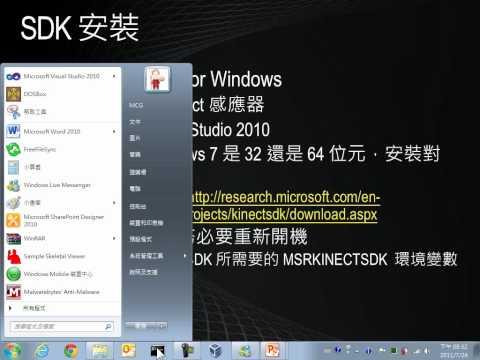Open 說明及支援 (Help and Support)
Image resolution: width=480 pixels, height=360 pixels.
143,272
